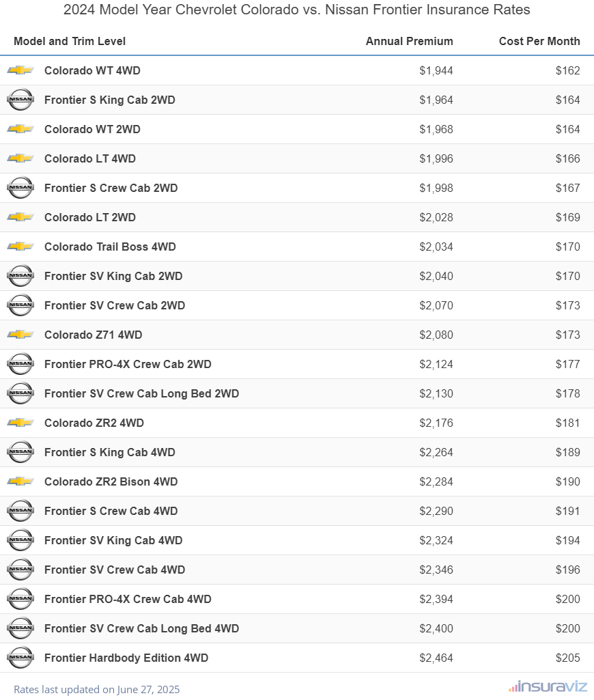This screenshot has height=700, width=594.
Task: Click the $2,176 annual premium value
Action: tap(436, 423)
